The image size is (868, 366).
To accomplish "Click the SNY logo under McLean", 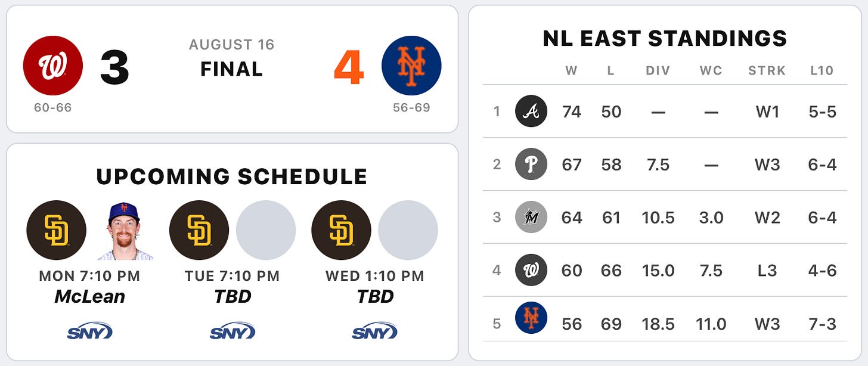I will click(89, 331).
